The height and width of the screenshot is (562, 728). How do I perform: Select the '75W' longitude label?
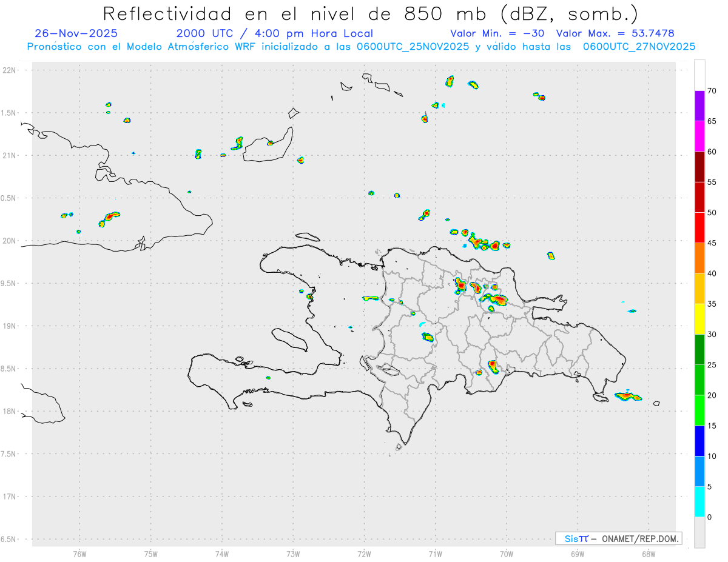[x=151, y=554]
